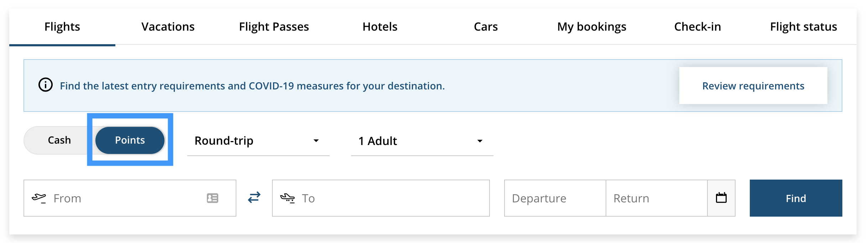Open the calendar date picker icon
868x243 pixels.
[721, 198]
